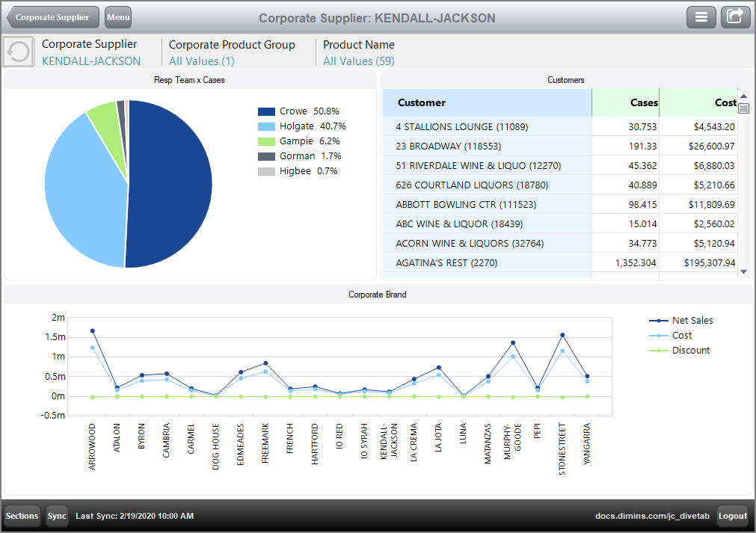Go back using Corporate Supplier button
Screen dimensions: 756x533
[x=53, y=17]
